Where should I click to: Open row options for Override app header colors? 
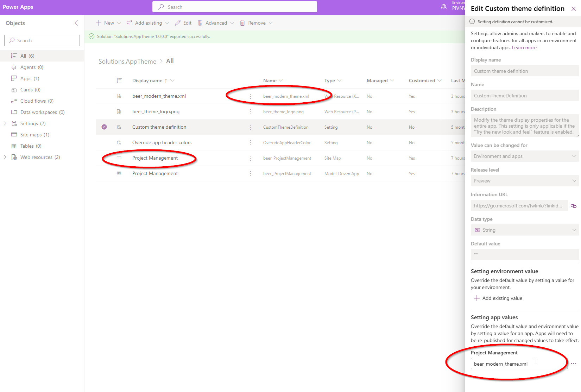pos(251,142)
